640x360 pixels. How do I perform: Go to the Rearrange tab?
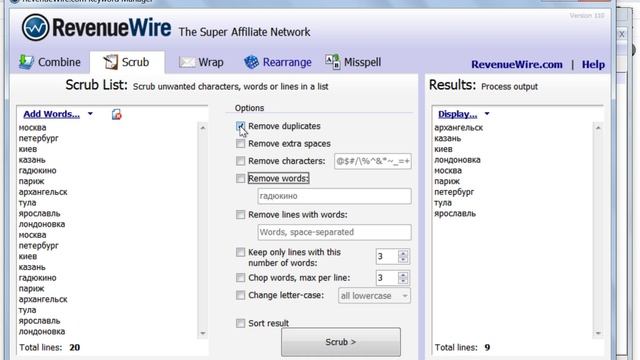pyautogui.click(x=278, y=62)
